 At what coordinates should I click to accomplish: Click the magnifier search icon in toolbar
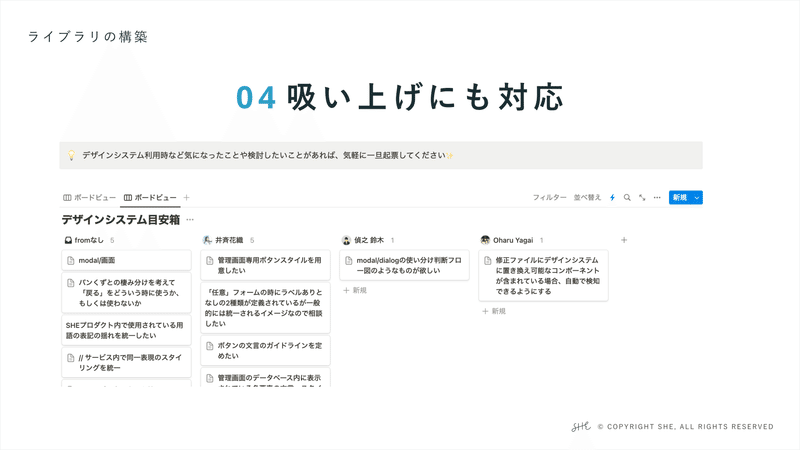[x=627, y=197]
